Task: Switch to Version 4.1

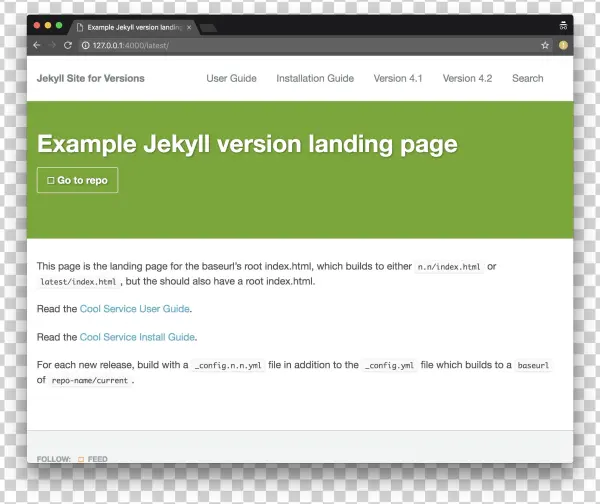Action: click(x=398, y=78)
